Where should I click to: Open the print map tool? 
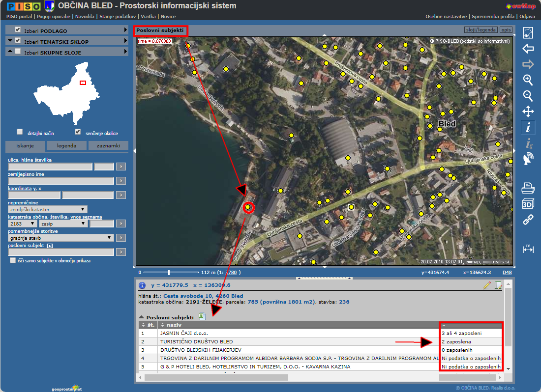click(528, 188)
